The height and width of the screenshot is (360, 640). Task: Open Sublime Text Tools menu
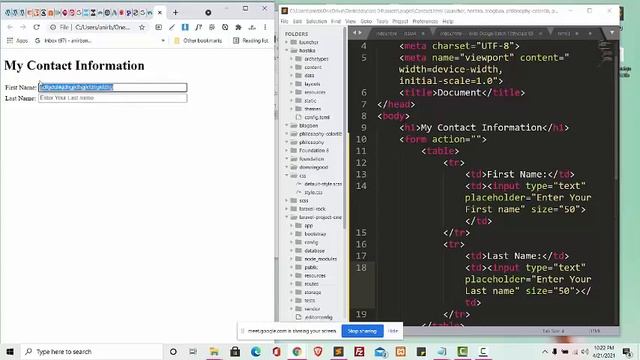coord(382,21)
